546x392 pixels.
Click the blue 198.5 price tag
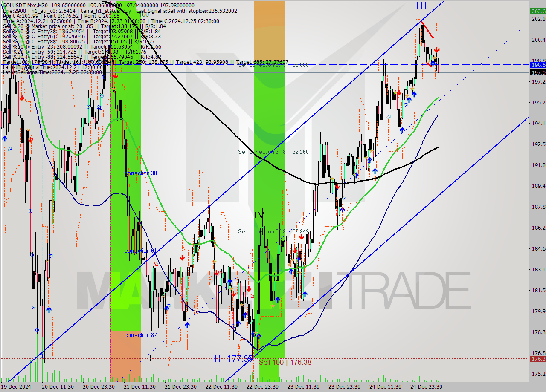[x=537, y=65]
